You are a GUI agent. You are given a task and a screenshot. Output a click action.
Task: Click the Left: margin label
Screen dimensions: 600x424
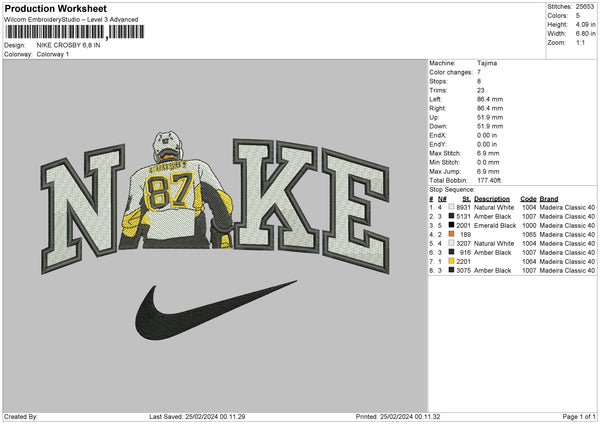[435, 99]
